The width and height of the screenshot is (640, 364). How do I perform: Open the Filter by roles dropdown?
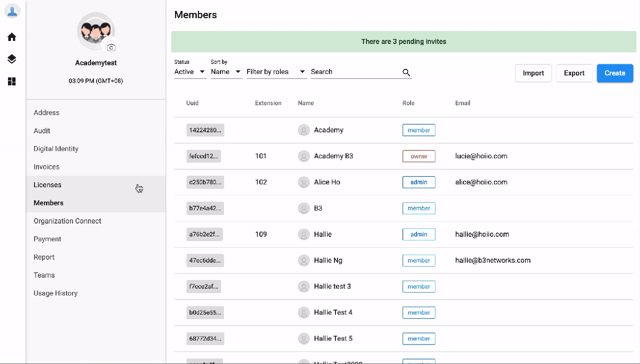pos(276,72)
